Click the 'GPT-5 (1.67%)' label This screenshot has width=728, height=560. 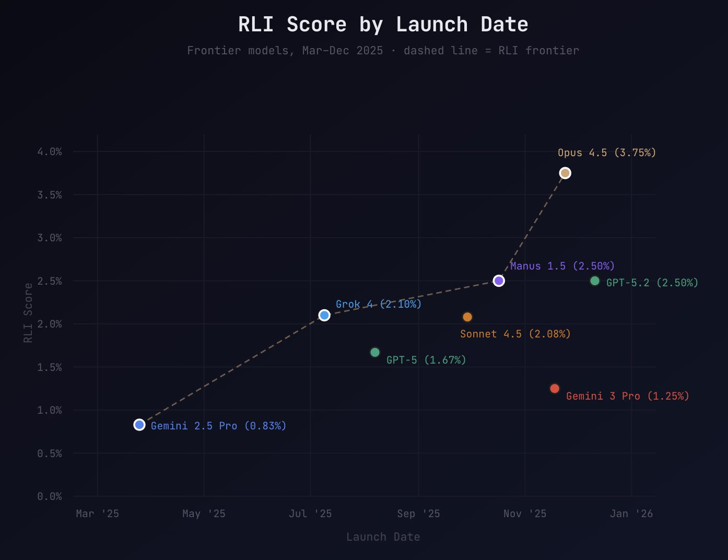[426, 360]
